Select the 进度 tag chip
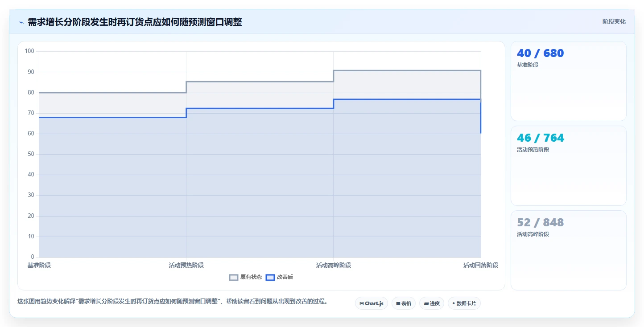Screen dimensions: 644x327 (432, 303)
